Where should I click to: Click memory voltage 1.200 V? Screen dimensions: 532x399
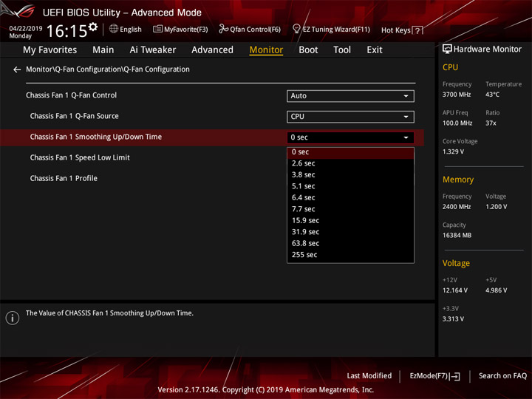496,207
